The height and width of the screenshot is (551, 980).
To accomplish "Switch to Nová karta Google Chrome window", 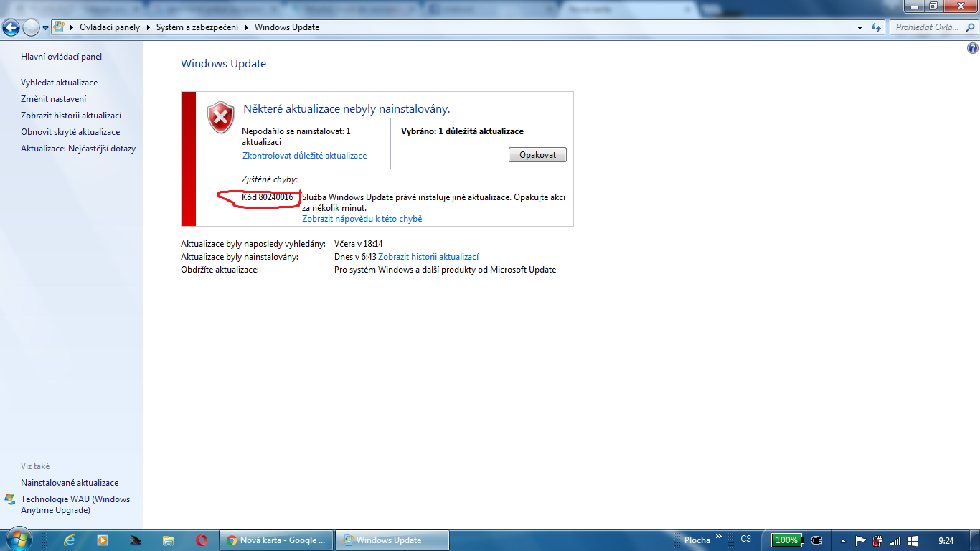I will 276,540.
